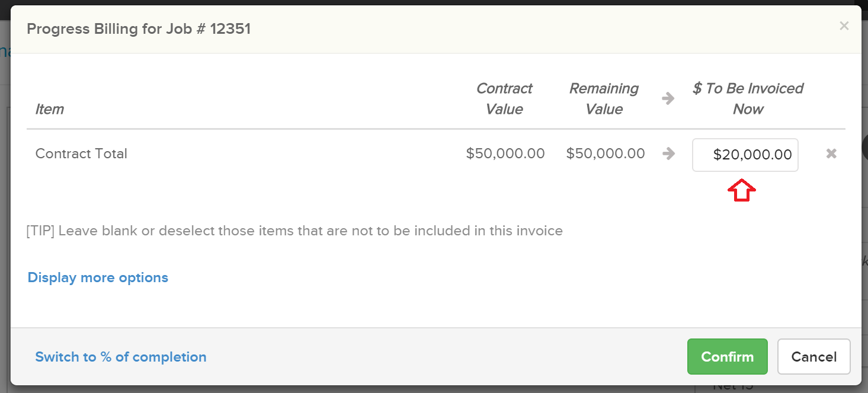Select the Contract Value column header

[504, 99]
